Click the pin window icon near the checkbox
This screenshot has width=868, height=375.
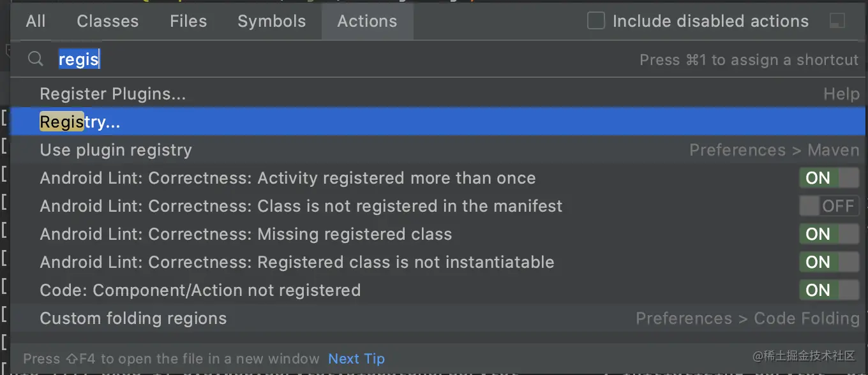tap(837, 21)
